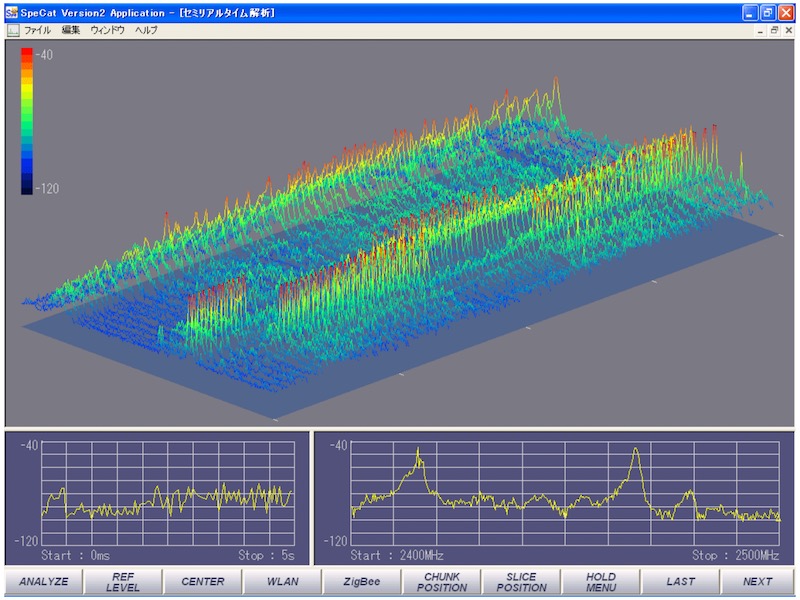Click the frequency spectrum graph panel
Viewport: 800px width, 600px height.
[x=554, y=498]
